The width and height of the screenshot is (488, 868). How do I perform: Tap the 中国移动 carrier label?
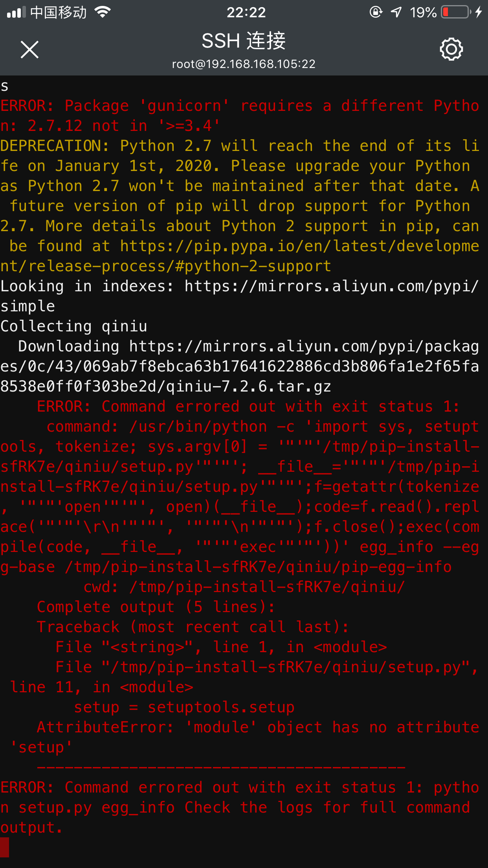coord(58,12)
